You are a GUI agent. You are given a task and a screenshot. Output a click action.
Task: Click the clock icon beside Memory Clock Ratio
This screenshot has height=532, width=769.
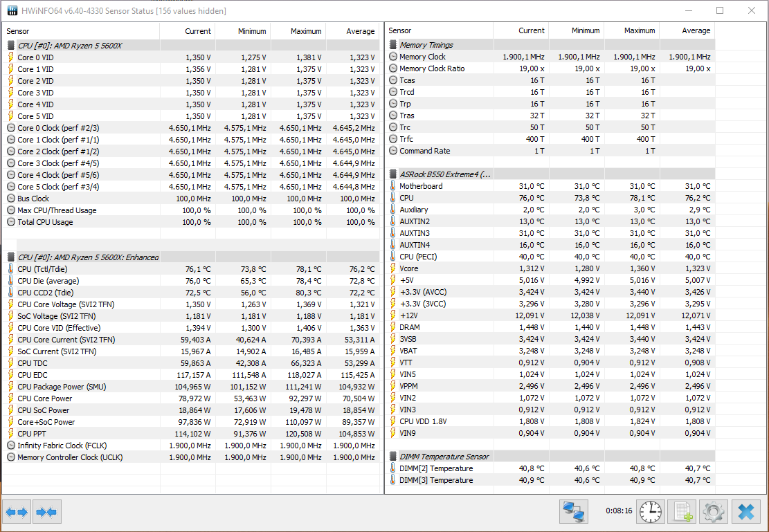click(x=393, y=68)
